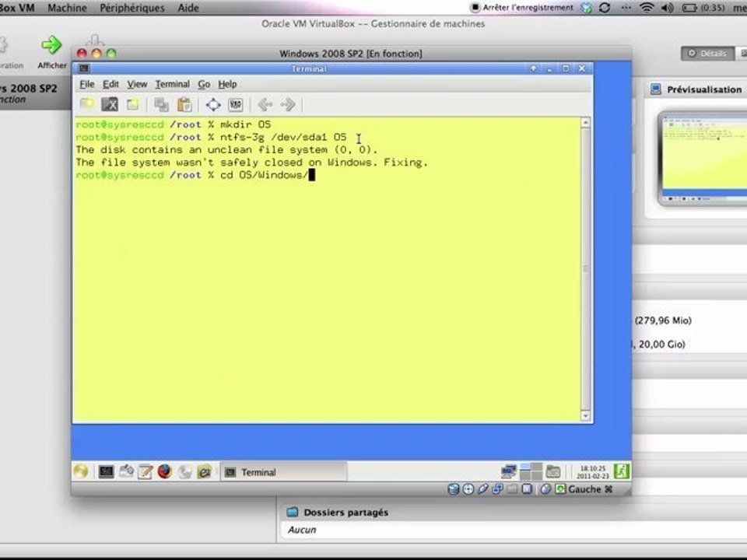The height and width of the screenshot is (560, 747).
Task: Open the Aide menu in menu bar
Action: pos(188,8)
